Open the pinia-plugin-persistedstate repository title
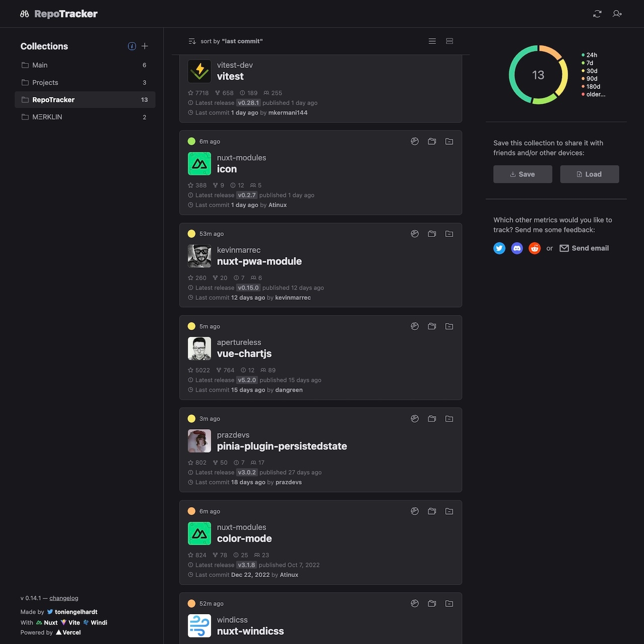 pyautogui.click(x=282, y=446)
